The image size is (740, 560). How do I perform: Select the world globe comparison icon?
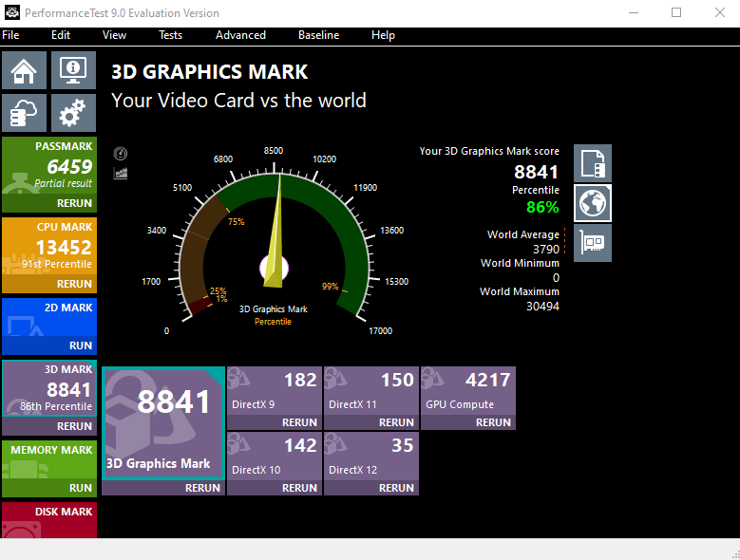click(x=593, y=203)
